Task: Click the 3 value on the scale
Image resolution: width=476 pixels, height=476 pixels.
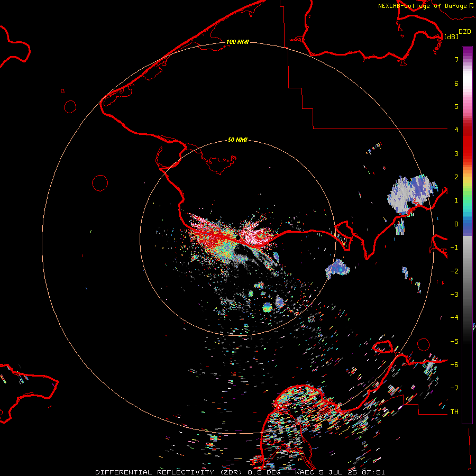Action: (x=456, y=153)
